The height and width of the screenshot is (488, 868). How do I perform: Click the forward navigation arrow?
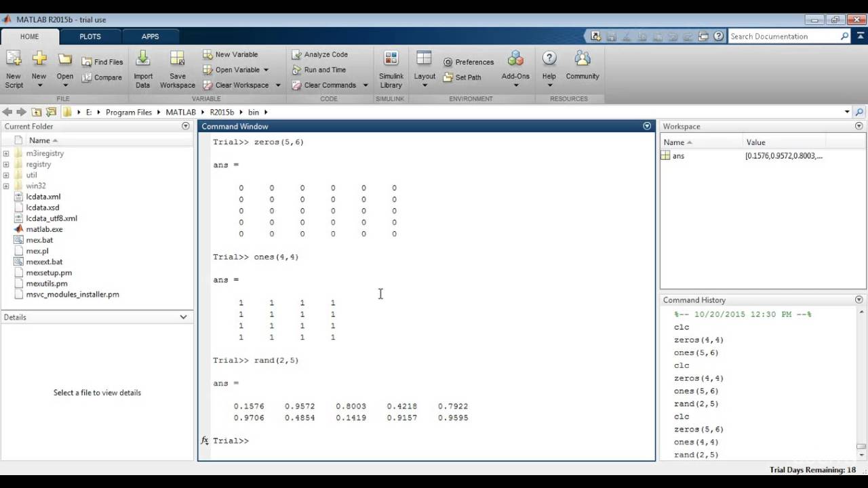pyautogui.click(x=21, y=112)
